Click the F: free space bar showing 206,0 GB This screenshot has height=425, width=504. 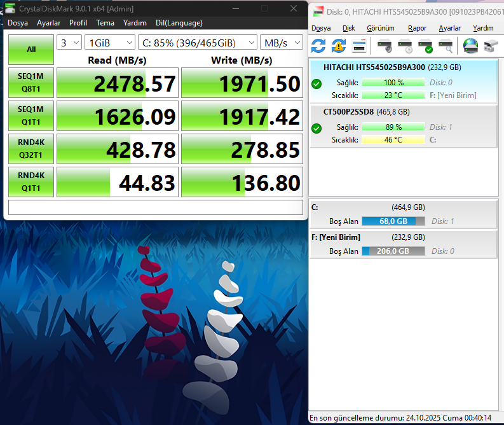(393, 251)
